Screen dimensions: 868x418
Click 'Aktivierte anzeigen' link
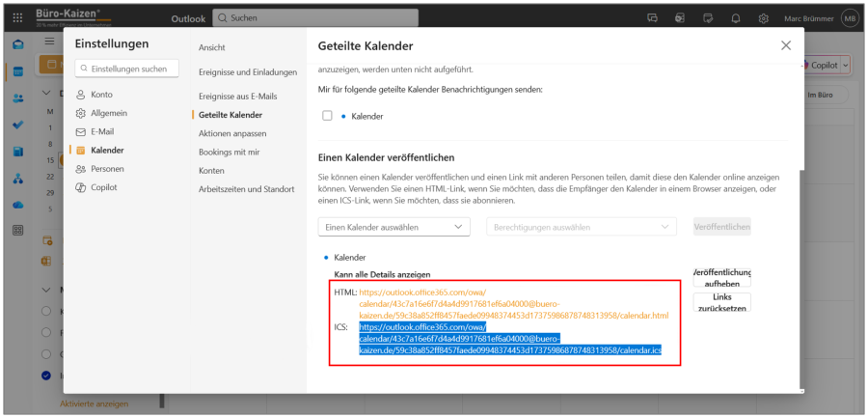(x=95, y=404)
